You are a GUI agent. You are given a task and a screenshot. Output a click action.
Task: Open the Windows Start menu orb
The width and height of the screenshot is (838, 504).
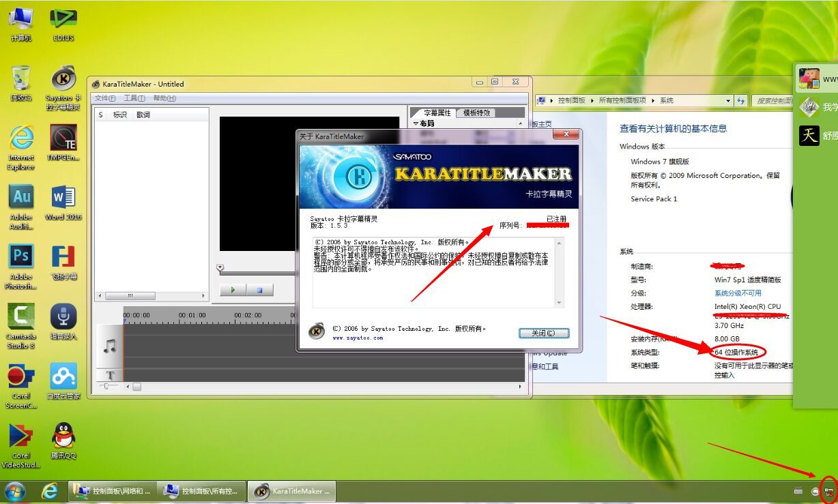point(14,491)
